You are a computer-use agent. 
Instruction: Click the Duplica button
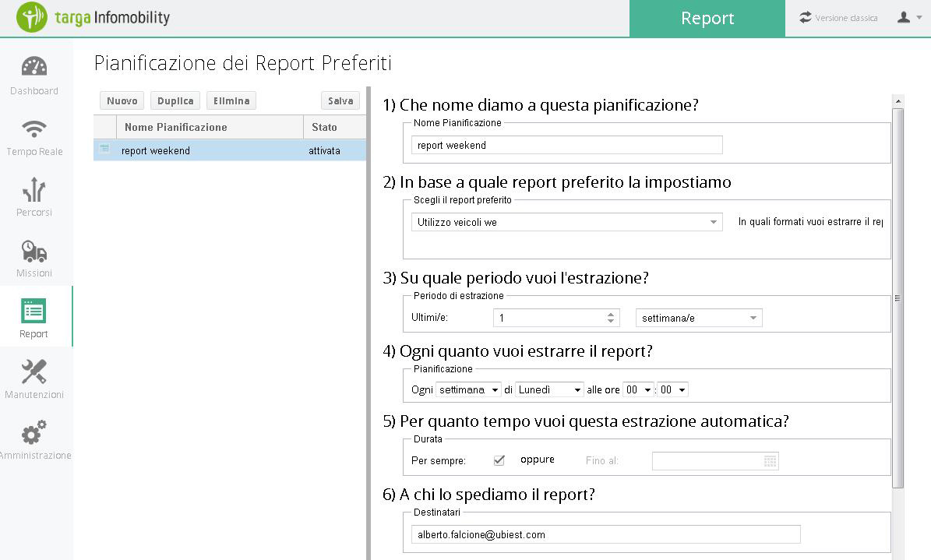point(175,101)
